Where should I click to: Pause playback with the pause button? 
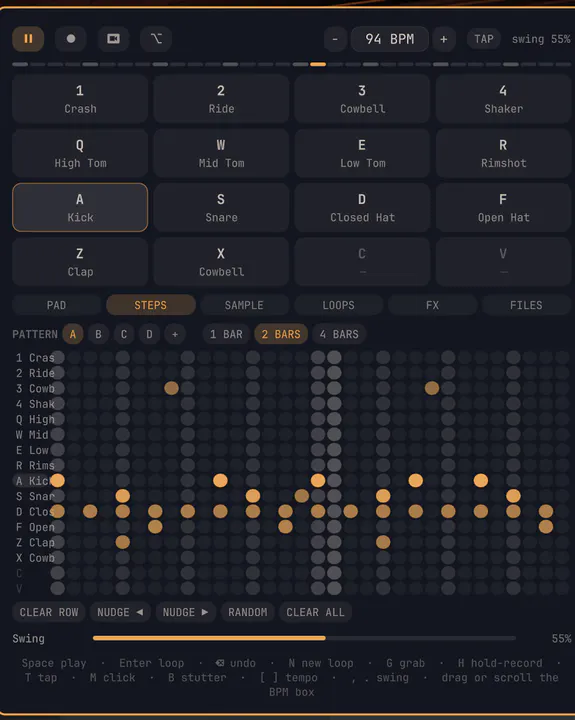[28, 39]
